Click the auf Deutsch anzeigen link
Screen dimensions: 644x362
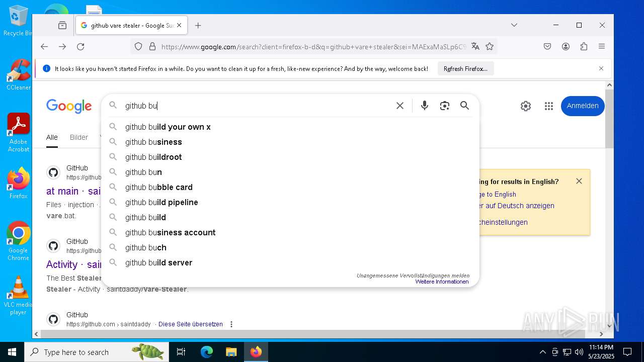pyautogui.click(x=517, y=206)
